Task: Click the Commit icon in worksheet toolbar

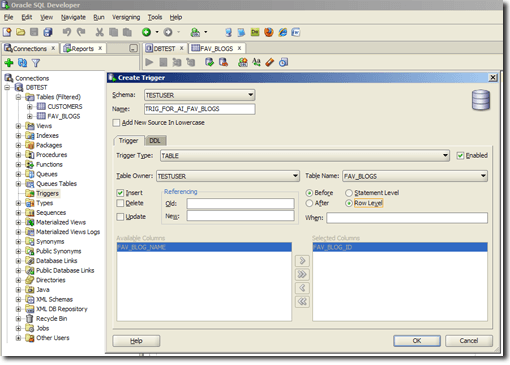Action: (x=209, y=62)
